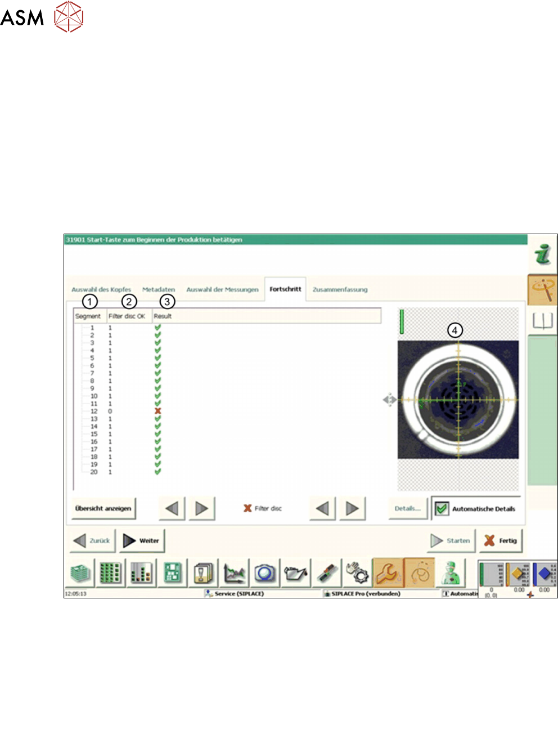
Task: Switch to Auswahl der Messungen tab
Action: tap(222, 289)
